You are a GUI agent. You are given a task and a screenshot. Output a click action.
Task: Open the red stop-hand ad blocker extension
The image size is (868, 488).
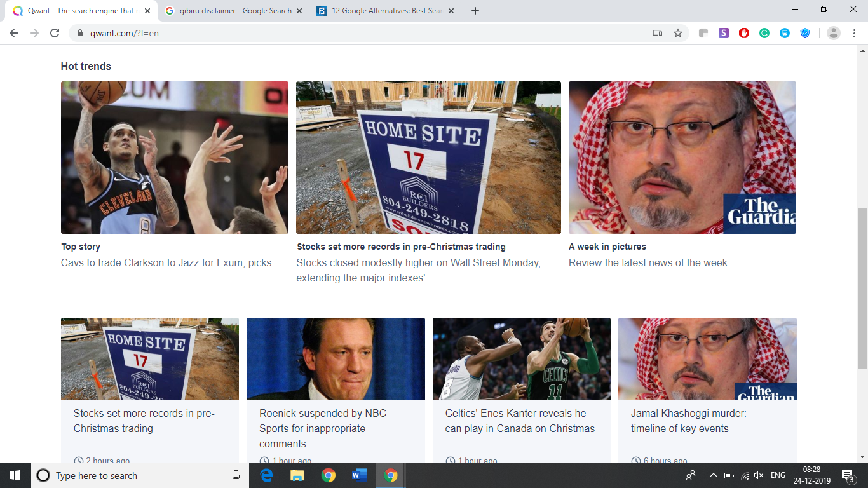click(744, 33)
